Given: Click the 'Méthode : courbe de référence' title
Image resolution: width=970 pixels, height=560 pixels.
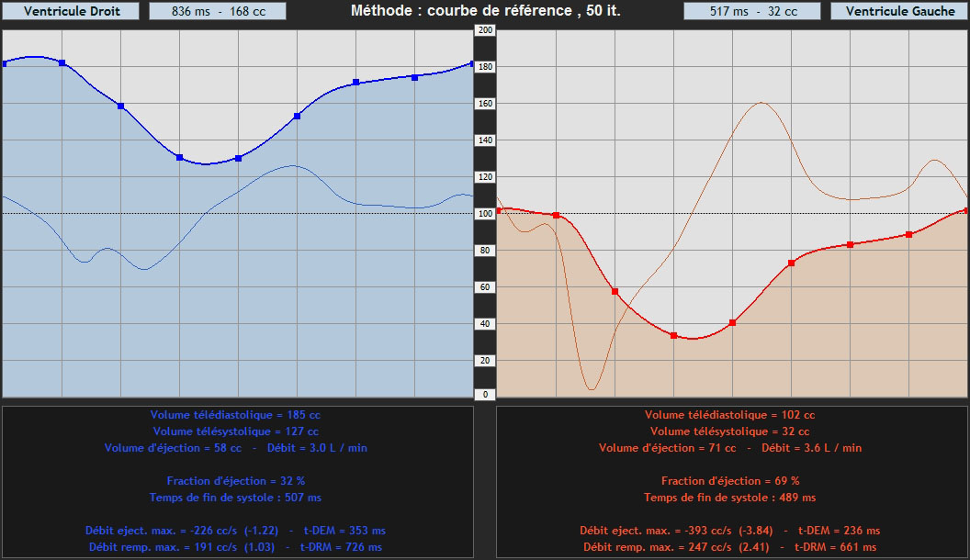Looking at the screenshot, I should [x=485, y=10].
